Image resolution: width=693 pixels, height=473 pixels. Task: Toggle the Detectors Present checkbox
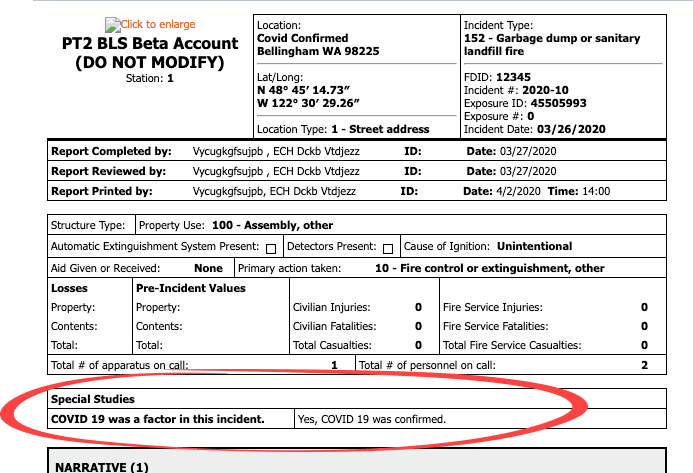(387, 247)
